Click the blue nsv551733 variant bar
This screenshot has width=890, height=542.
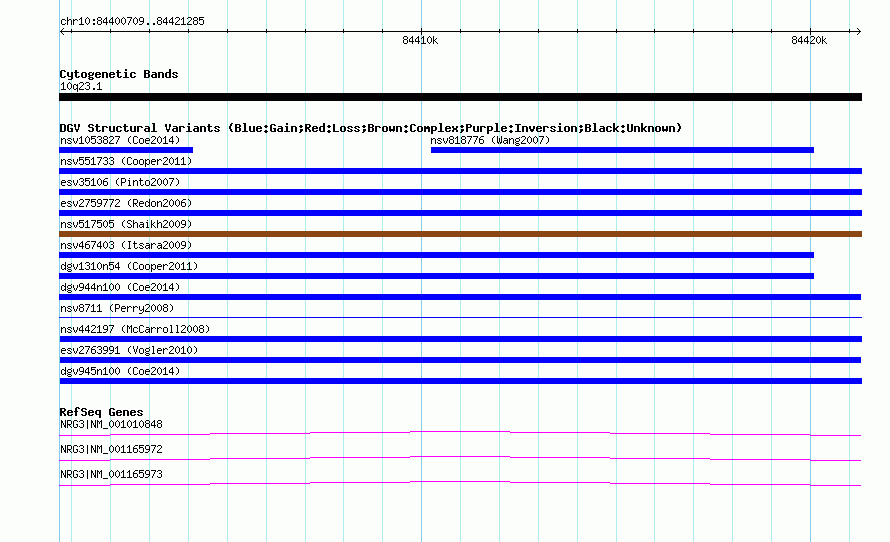460,171
